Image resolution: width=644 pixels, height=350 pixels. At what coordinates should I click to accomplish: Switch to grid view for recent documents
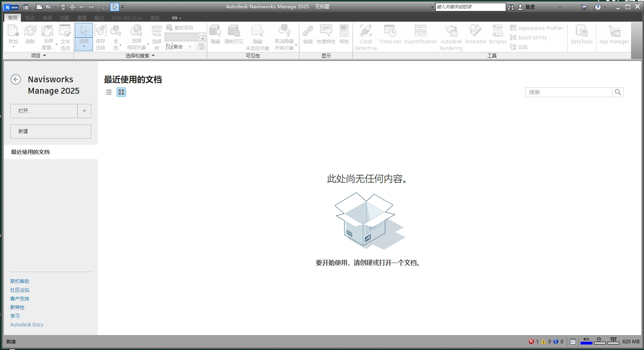(x=121, y=92)
